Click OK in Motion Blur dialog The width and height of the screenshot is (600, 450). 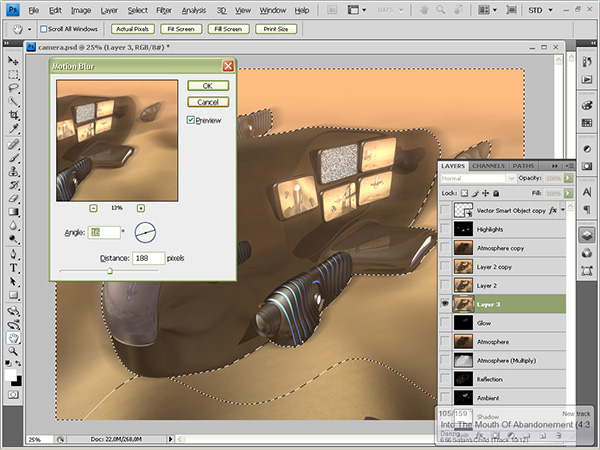point(208,86)
